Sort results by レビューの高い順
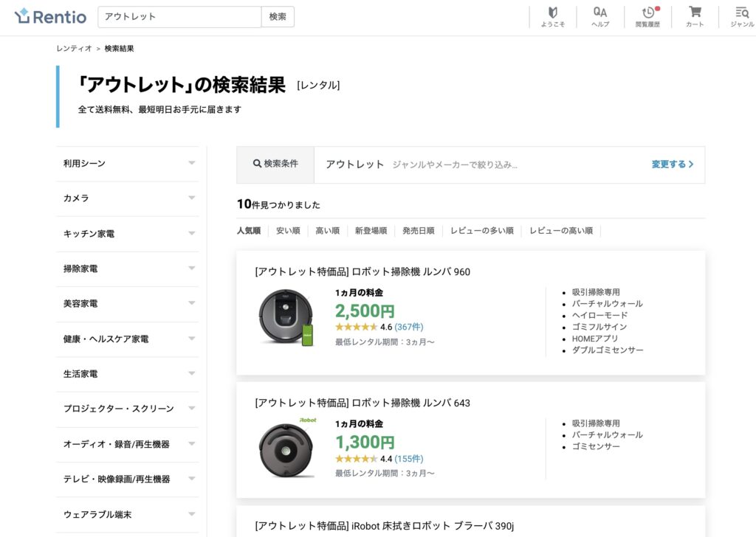Viewport: 756px width, 537px height. coord(561,231)
